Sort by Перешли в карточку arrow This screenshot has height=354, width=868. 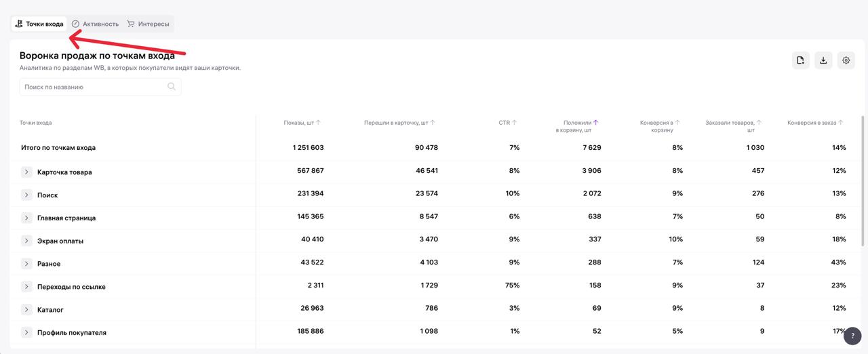pos(433,123)
